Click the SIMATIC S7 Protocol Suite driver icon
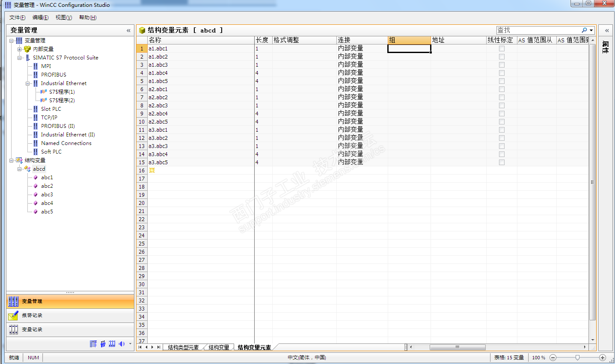Viewport: 615px width, 364px height. 28,58
